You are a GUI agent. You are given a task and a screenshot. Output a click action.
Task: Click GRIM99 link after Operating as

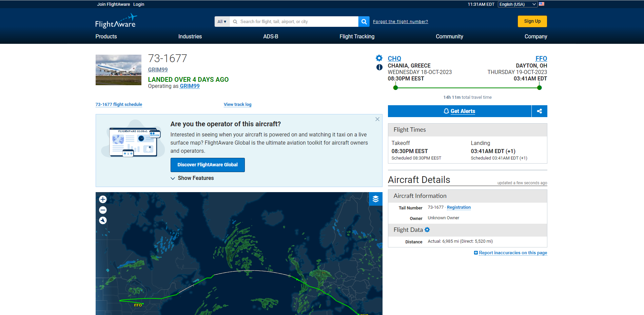[190, 86]
